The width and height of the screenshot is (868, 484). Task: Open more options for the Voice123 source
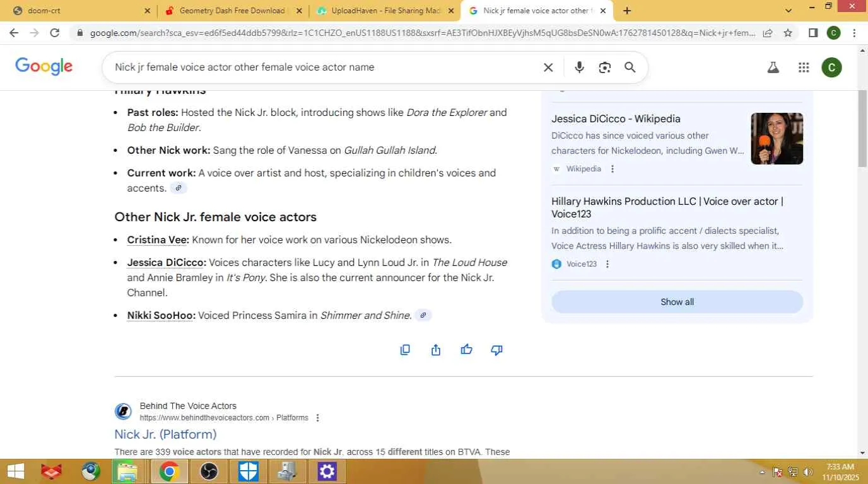click(607, 264)
